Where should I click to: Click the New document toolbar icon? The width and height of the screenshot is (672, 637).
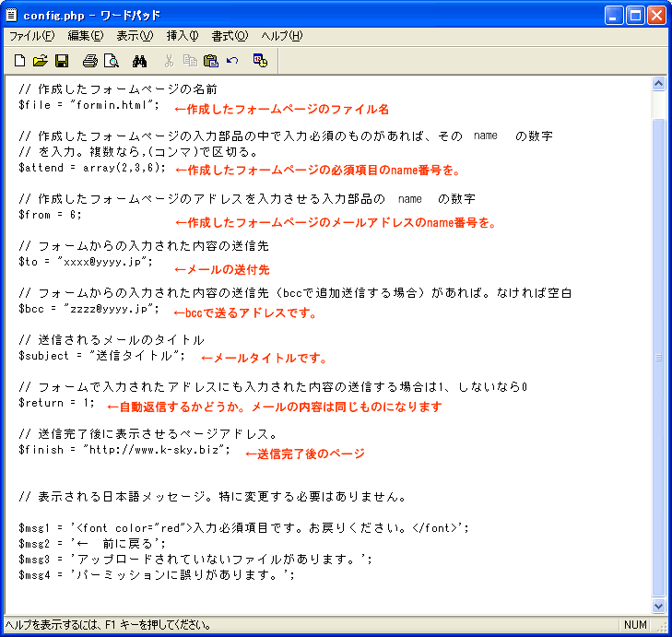point(19,62)
